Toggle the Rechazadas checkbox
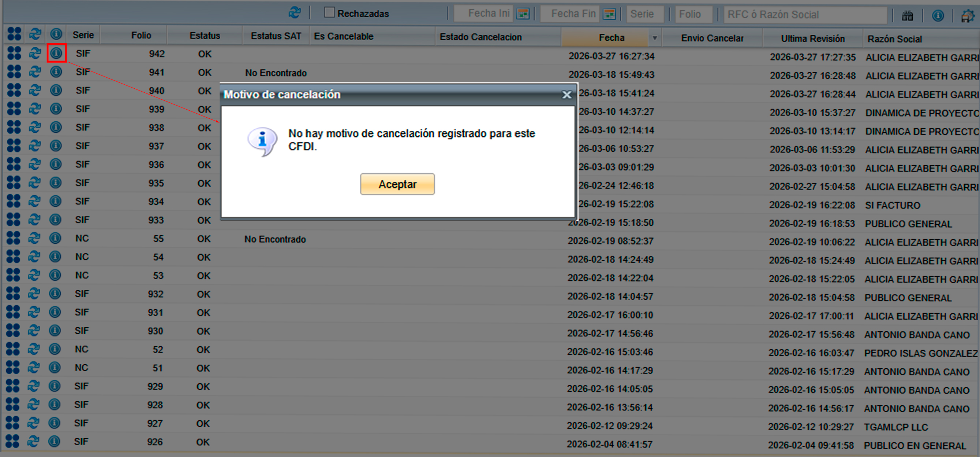This screenshot has height=457, width=980. pyautogui.click(x=329, y=12)
